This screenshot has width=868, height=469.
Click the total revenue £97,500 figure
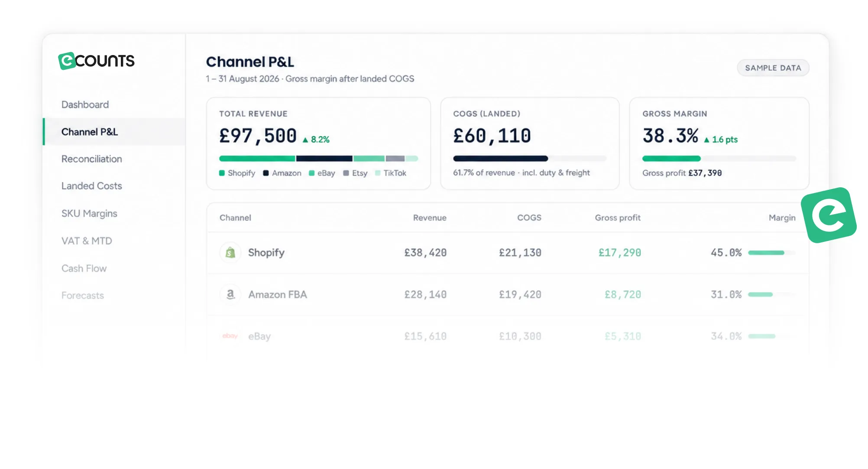pos(258,136)
